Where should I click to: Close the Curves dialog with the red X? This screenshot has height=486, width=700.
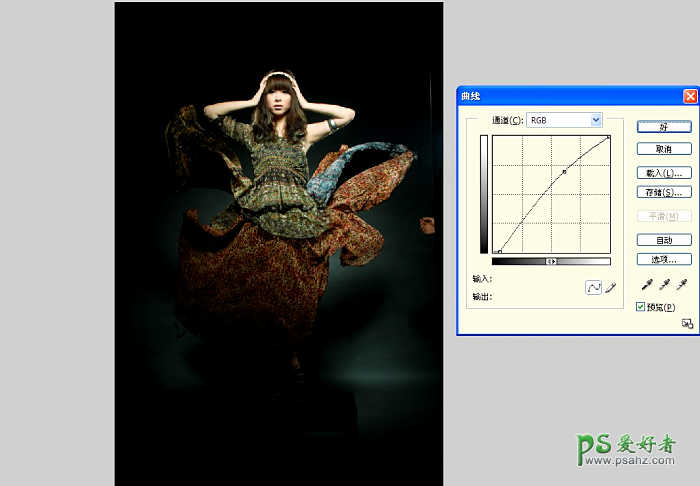[x=690, y=96]
